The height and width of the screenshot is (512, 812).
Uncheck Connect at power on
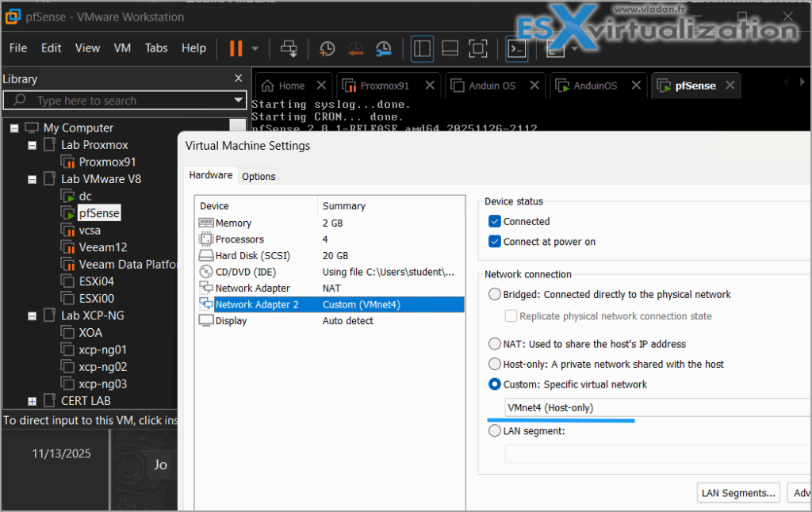point(495,241)
